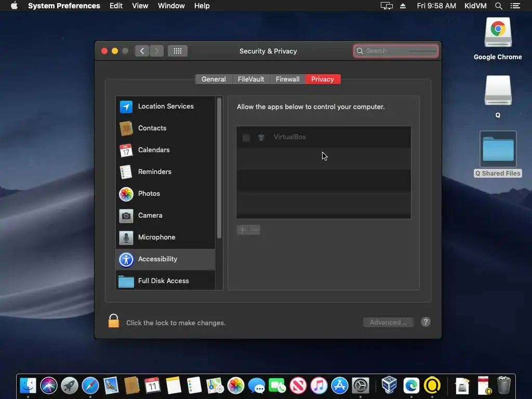Open Safari from the Dock

[x=90, y=386]
